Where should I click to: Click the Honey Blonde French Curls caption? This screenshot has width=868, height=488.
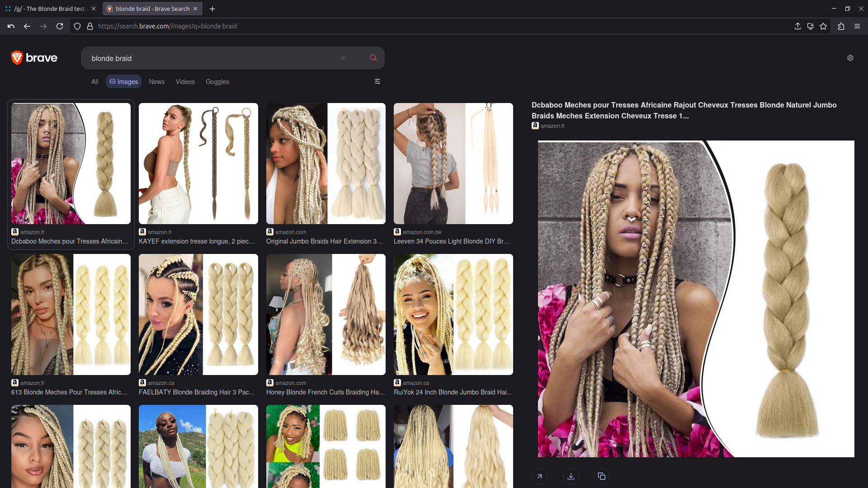(x=325, y=392)
